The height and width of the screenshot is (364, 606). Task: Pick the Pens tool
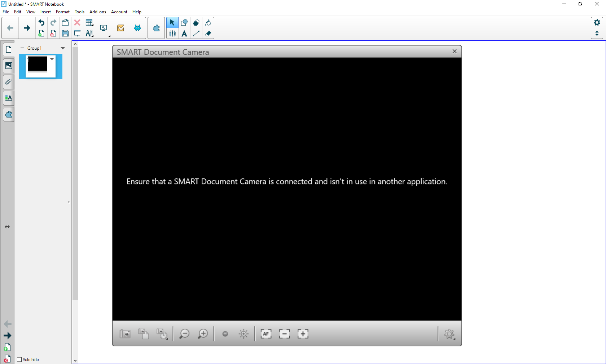coord(172,34)
